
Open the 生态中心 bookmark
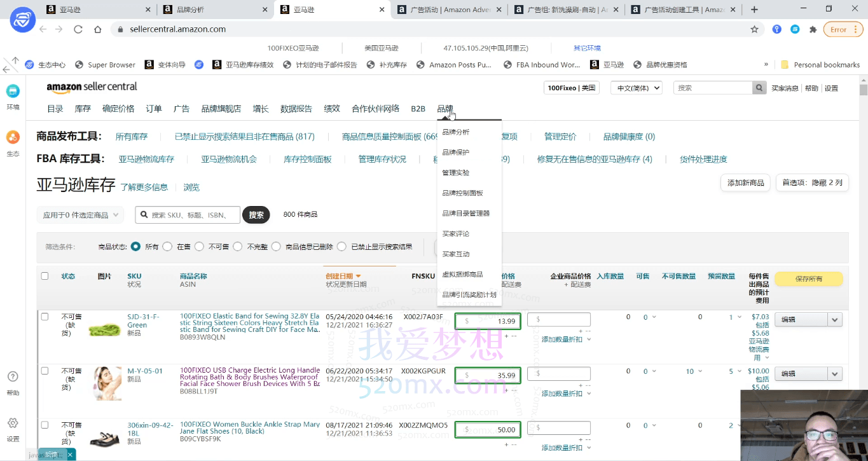click(45, 65)
